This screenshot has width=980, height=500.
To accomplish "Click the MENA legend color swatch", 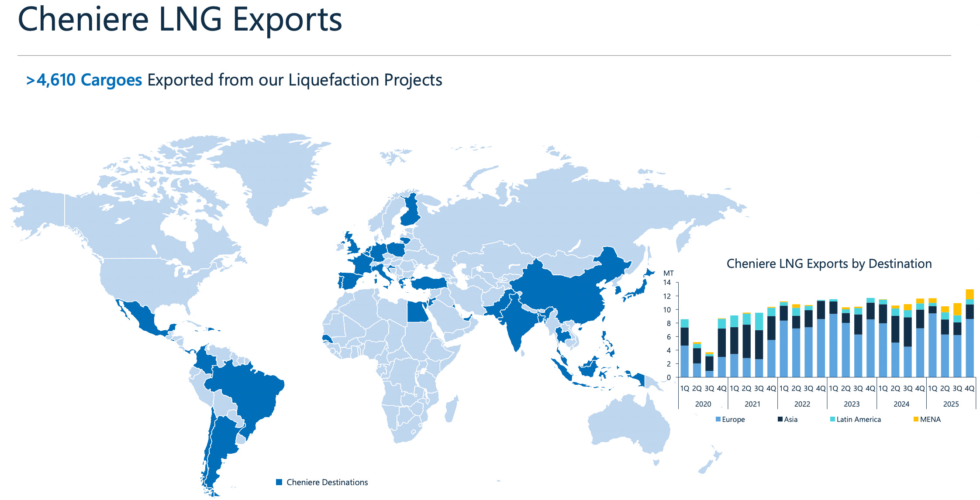I will tap(916, 419).
